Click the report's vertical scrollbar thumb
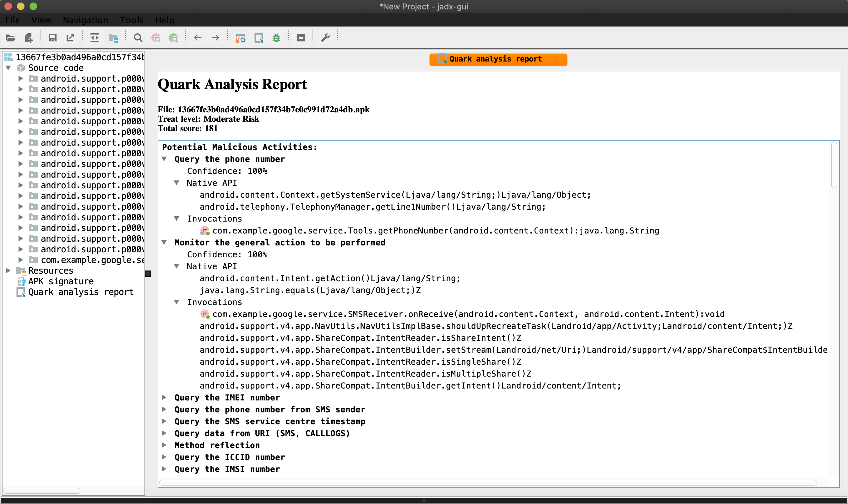Viewport: 848px width, 504px height. [x=834, y=165]
